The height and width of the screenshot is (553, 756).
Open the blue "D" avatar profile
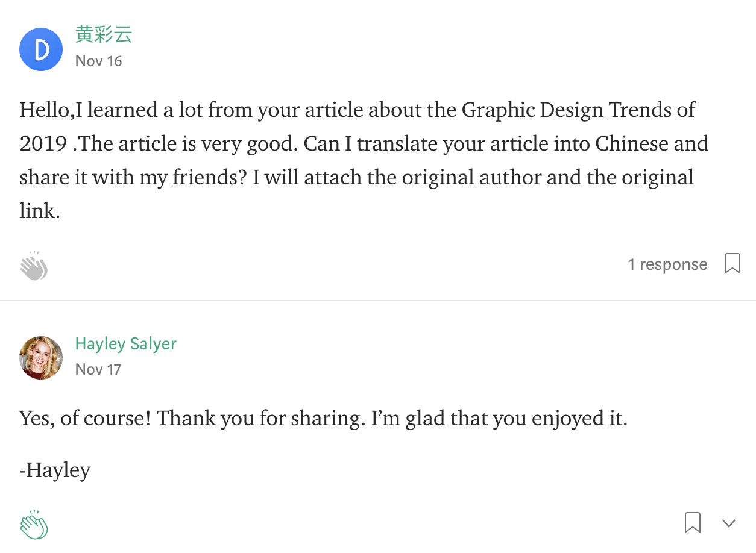click(x=41, y=49)
